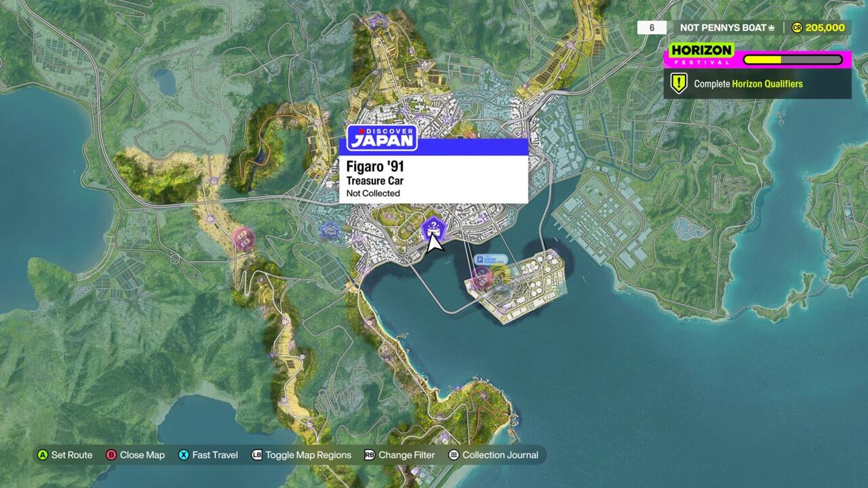Screen dimensions: 868x488
Task: Click the player level 6 box
Action: coord(652,28)
